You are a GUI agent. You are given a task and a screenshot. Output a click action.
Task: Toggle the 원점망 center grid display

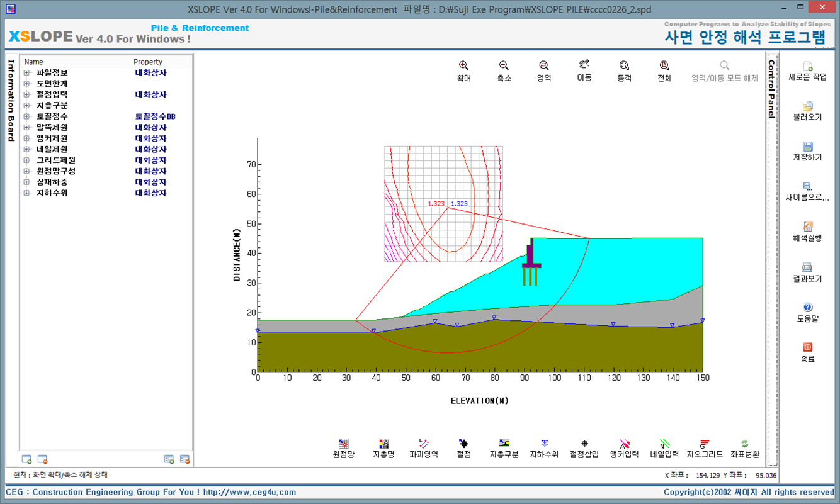click(344, 449)
